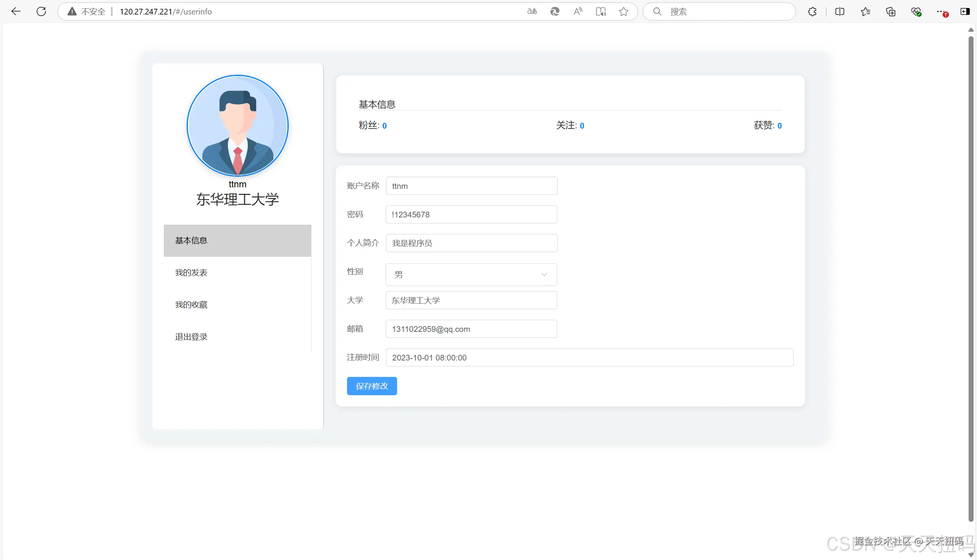Click the 账户名称 input field
The image size is (977, 560).
tap(471, 186)
